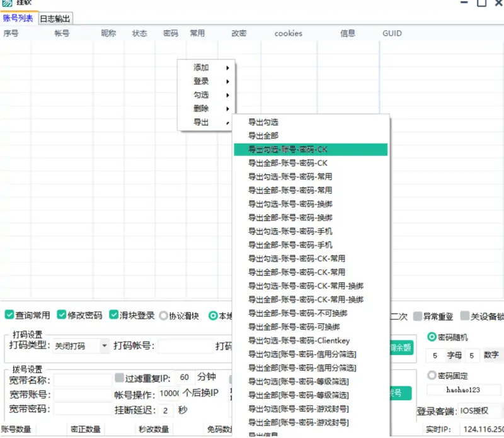Expand the 登录 submenu arrow
This screenshot has width=504, height=438.
point(227,81)
